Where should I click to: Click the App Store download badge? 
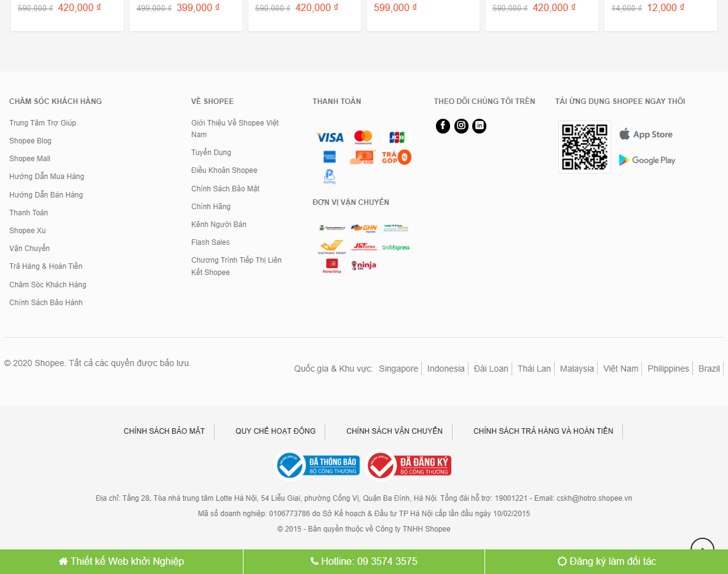tap(646, 134)
